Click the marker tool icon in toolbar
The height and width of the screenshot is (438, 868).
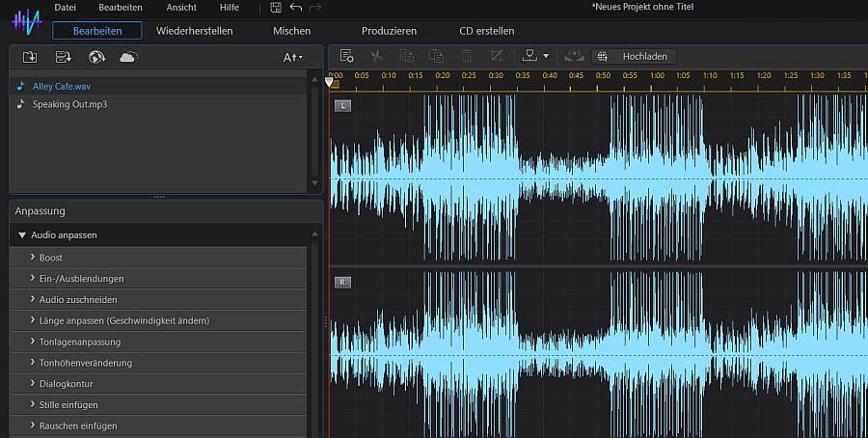pos(529,56)
